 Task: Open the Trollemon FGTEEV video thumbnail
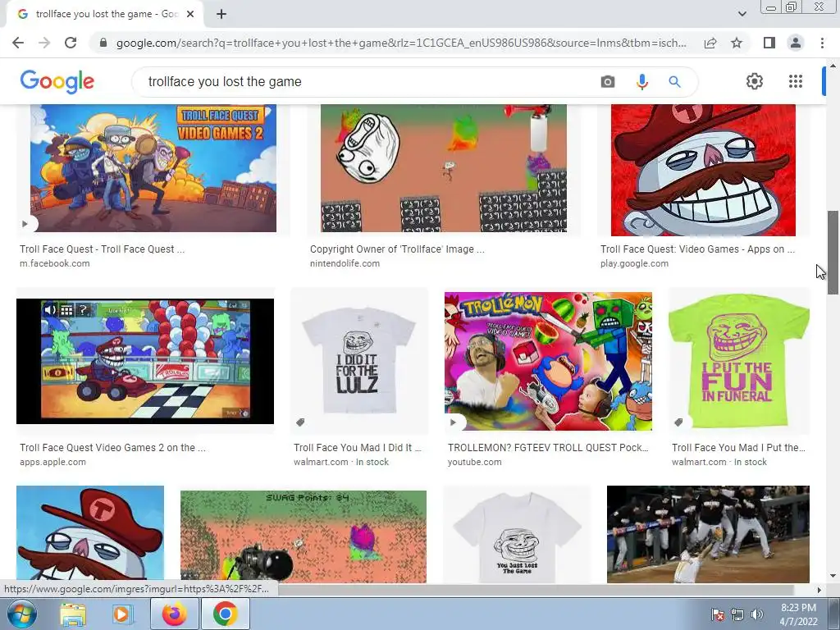548,361
